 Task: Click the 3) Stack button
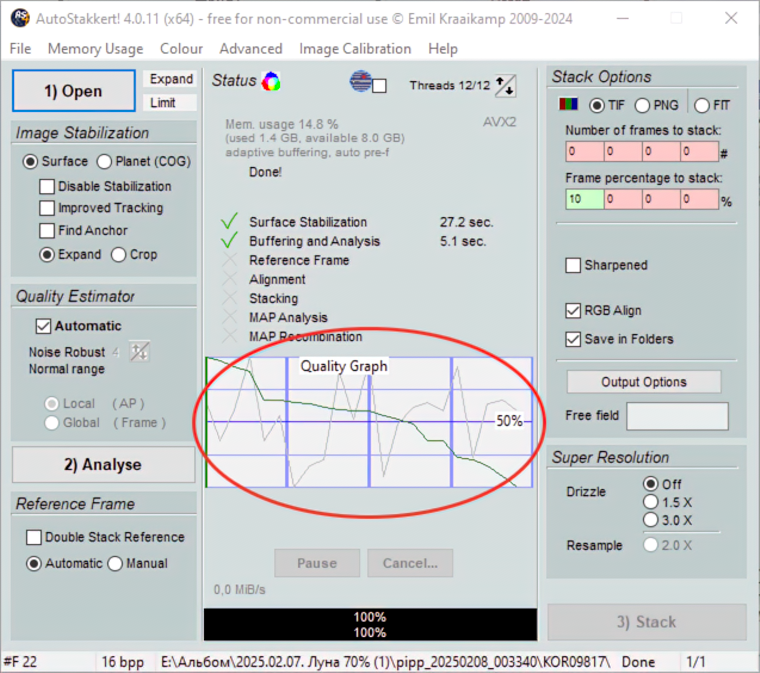[x=647, y=622]
